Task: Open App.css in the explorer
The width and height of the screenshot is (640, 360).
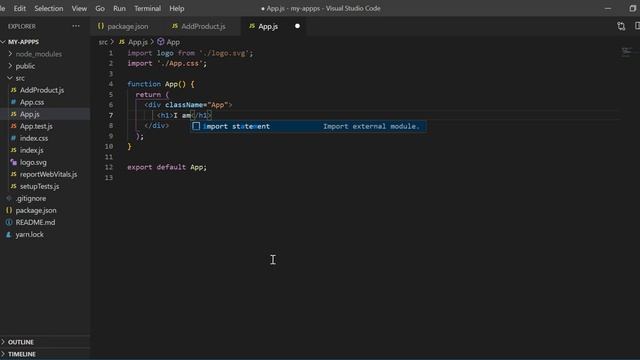Action: coord(32,102)
